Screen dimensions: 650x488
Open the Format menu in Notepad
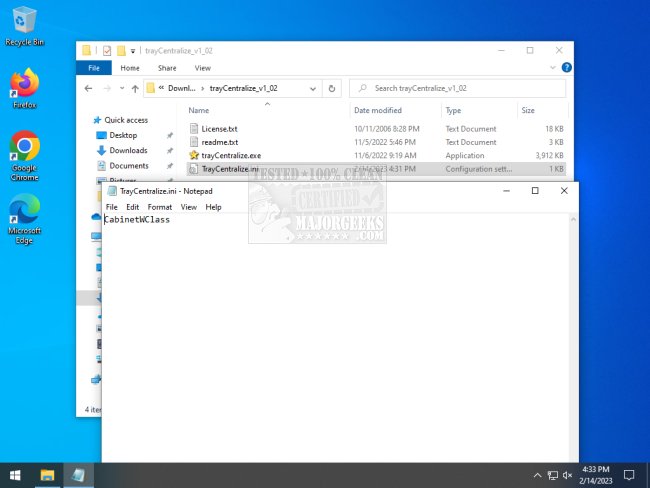(x=159, y=207)
